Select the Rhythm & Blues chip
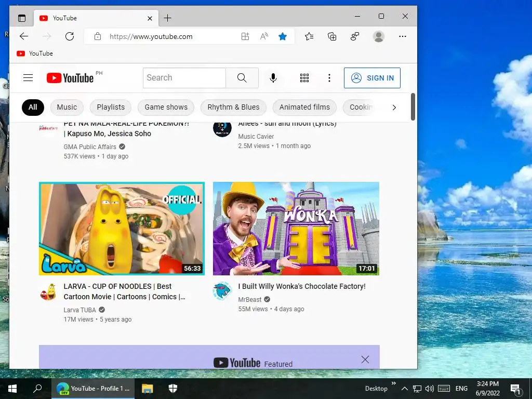Image resolution: width=532 pixels, height=399 pixels. pyautogui.click(x=233, y=107)
